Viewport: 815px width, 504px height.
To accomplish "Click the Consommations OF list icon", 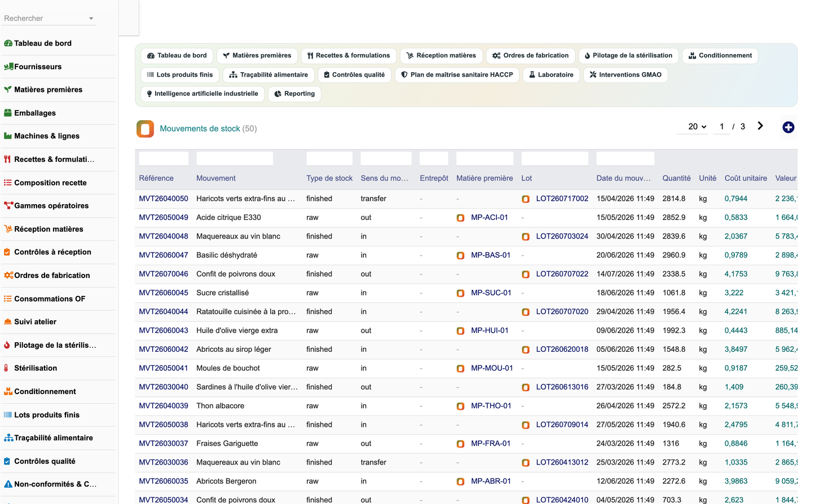I will tap(8, 299).
